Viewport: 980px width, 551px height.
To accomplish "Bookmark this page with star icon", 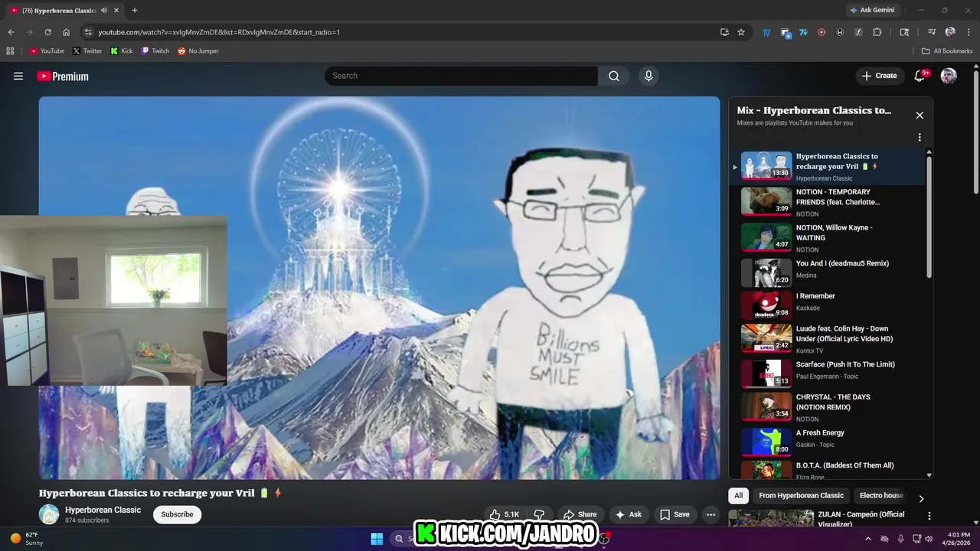I will click(741, 32).
